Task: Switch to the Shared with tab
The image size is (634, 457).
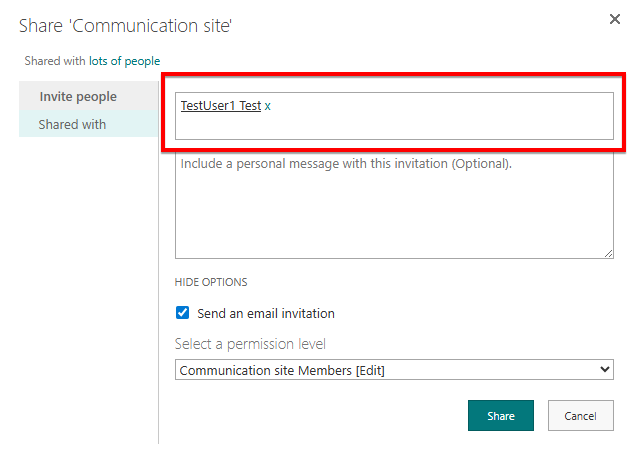Action: point(72,125)
